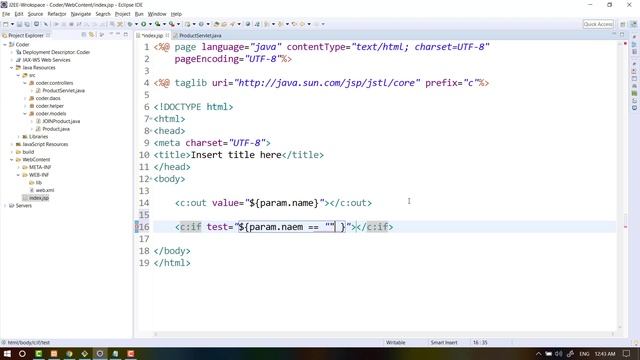Select Product.java in the tree

click(56, 129)
